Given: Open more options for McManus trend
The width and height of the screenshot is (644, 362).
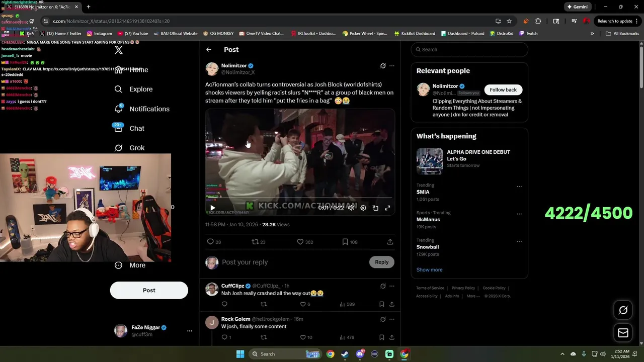Looking at the screenshot, I should point(519,214).
